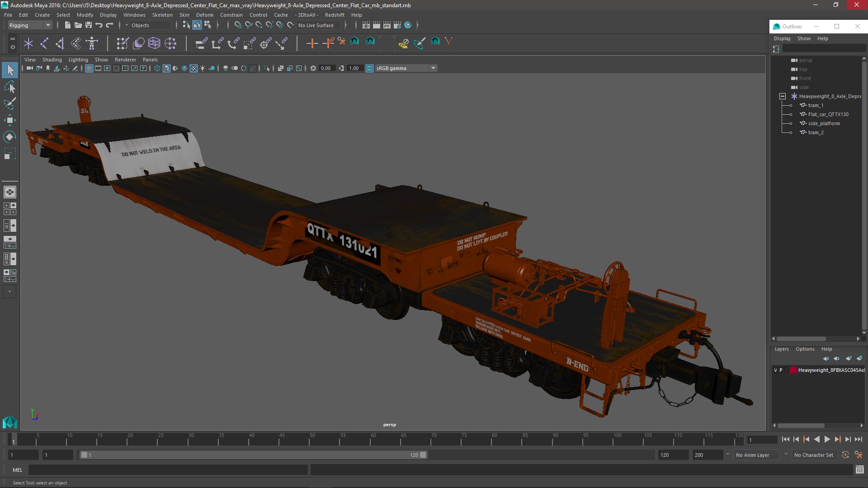Open the Rigging menu set dropdown
The height and width of the screenshot is (488, 868).
click(30, 25)
